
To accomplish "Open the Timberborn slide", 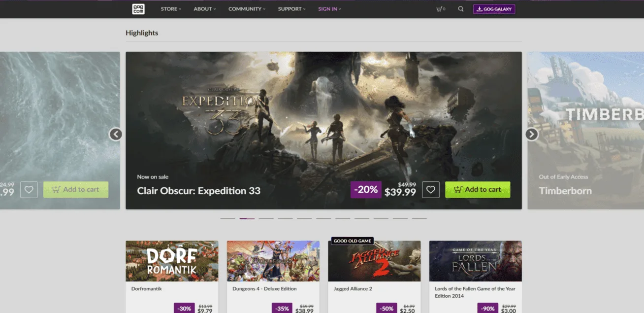I will (585, 130).
